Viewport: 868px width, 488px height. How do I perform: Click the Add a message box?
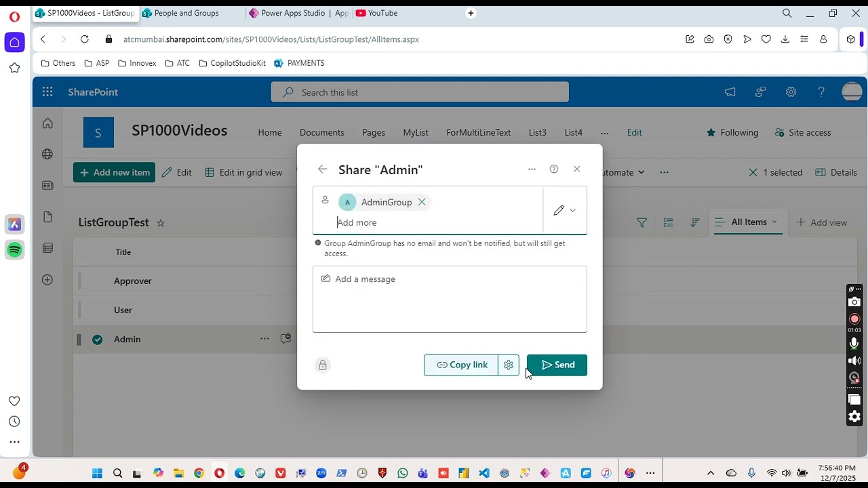(x=450, y=299)
